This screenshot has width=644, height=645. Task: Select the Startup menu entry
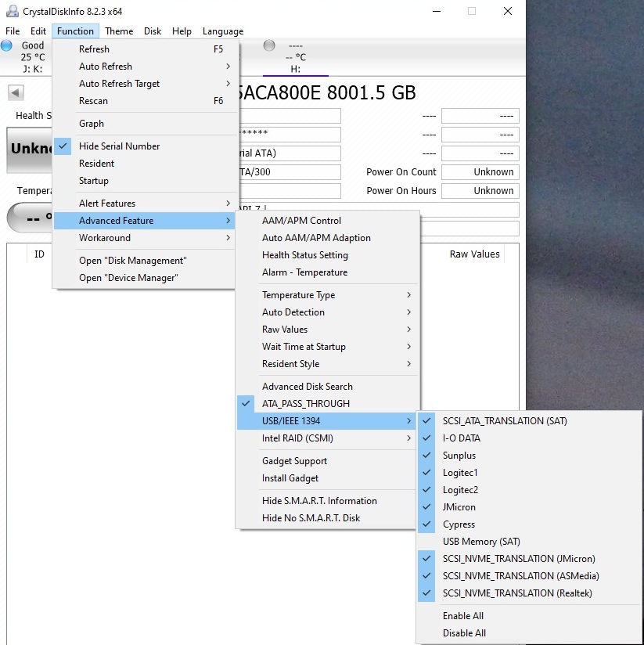click(x=146, y=181)
